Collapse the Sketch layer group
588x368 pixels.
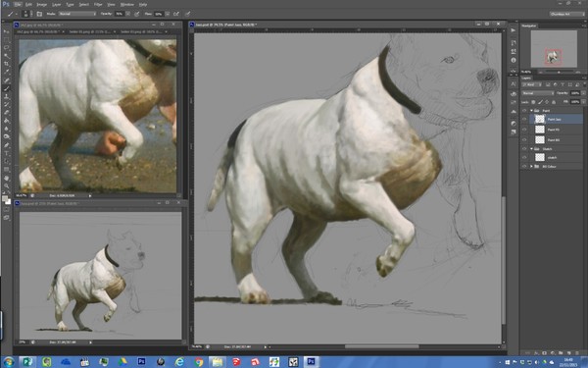click(x=531, y=149)
